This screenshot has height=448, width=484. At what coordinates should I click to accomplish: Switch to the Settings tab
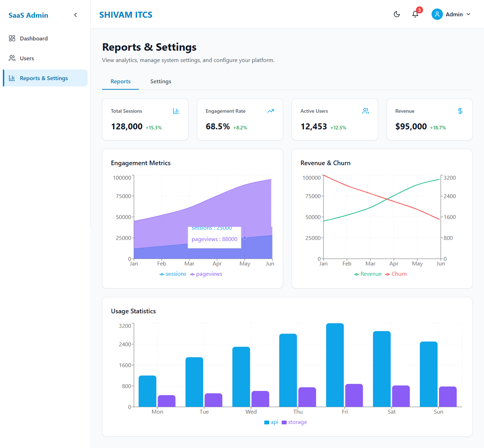pos(161,82)
